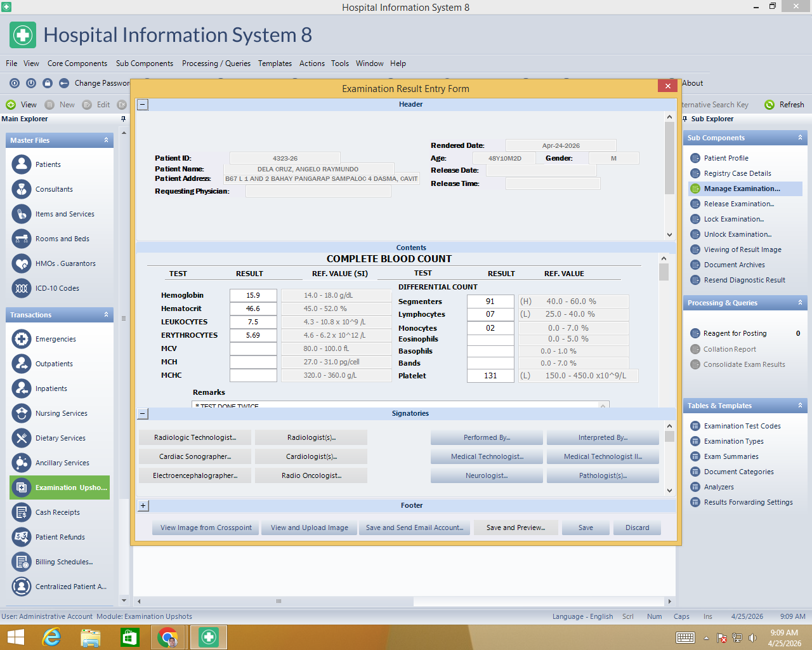Collapse the Sub Components panel
Screen dimensions: 812x650
pyautogui.click(x=800, y=138)
